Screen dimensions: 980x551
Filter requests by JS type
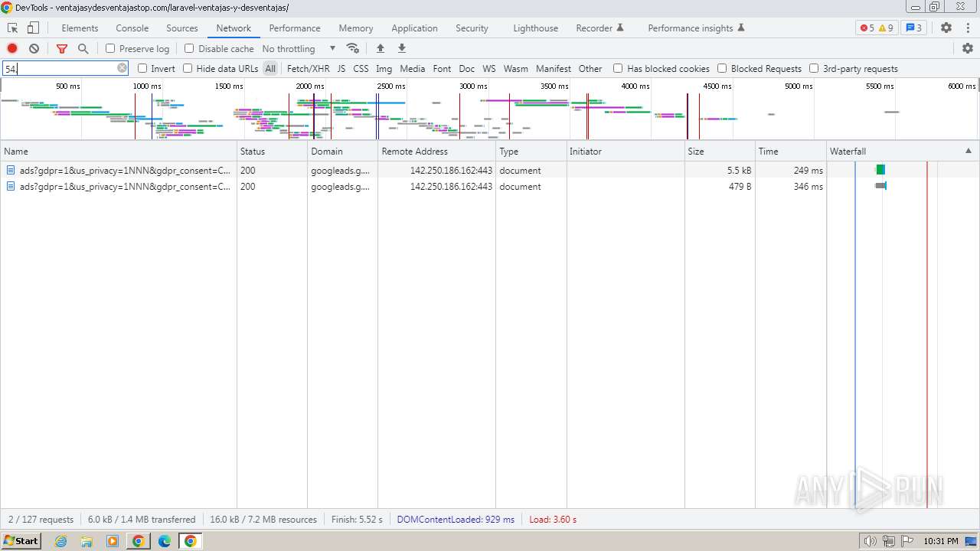[x=341, y=68]
